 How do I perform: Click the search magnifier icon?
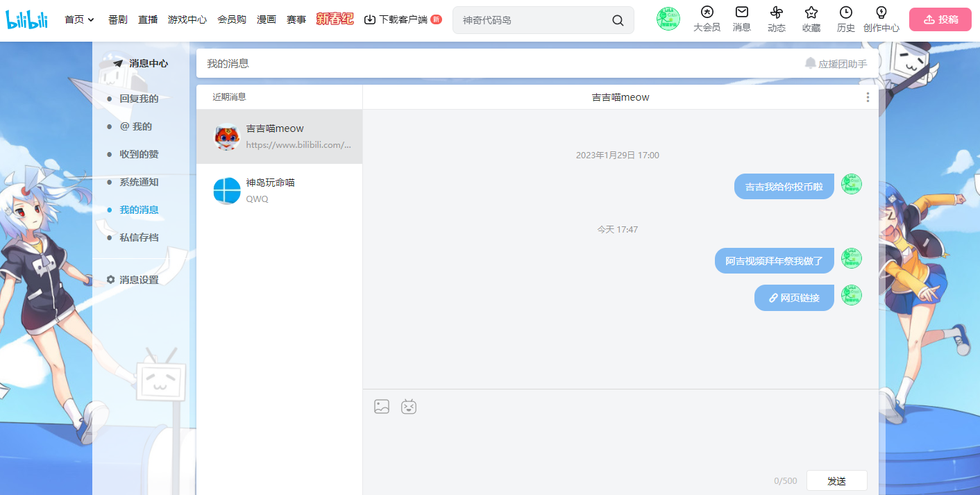click(x=618, y=20)
